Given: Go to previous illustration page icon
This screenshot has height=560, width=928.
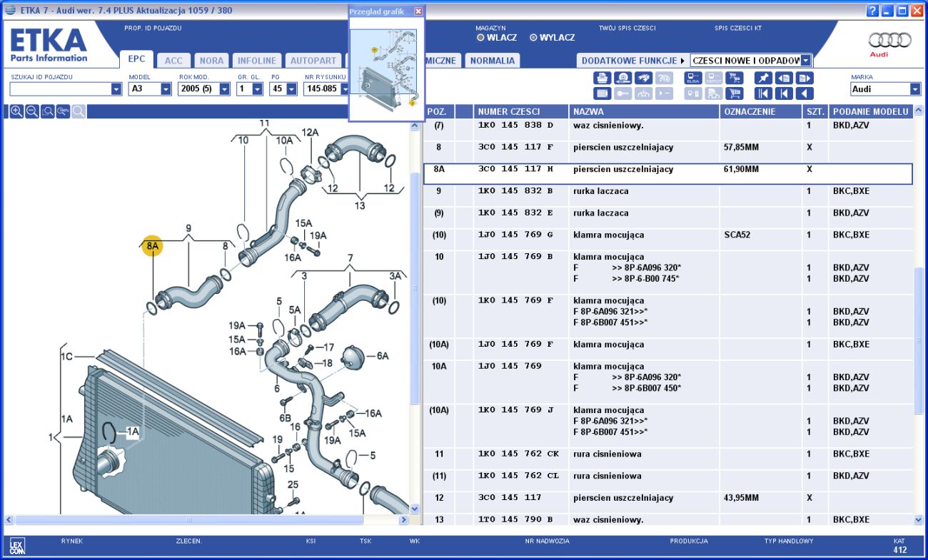Looking at the screenshot, I should pyautogui.click(x=784, y=78).
